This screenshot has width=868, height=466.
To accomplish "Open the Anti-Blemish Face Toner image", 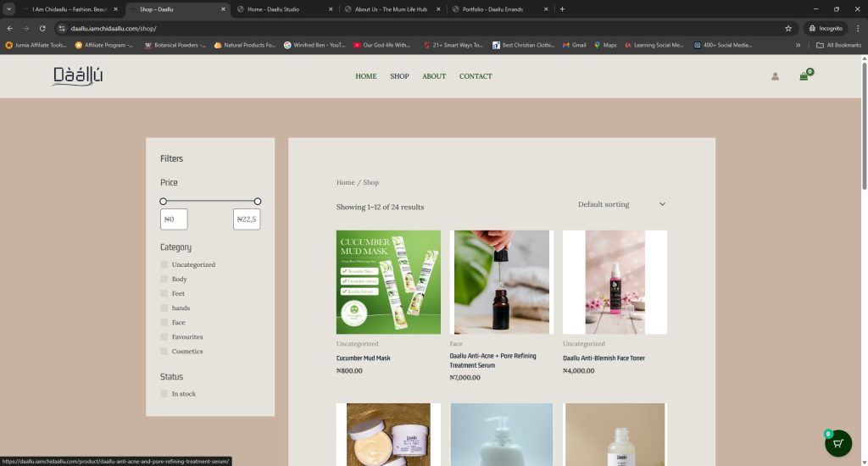I will coord(615,282).
